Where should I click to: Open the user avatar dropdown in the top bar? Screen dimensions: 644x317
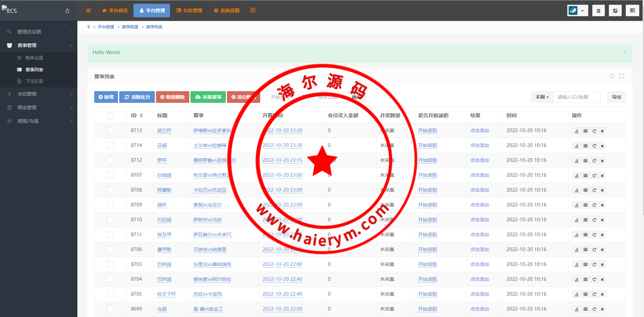577,11
